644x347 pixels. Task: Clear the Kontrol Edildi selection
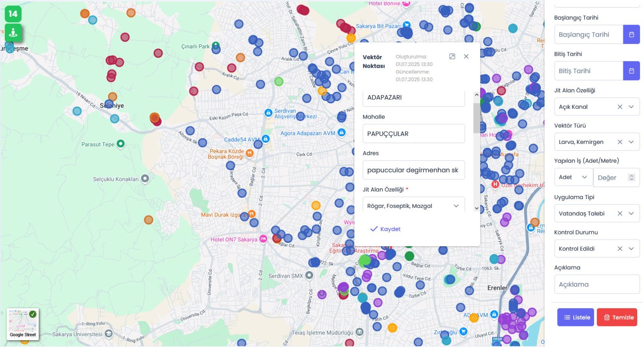pyautogui.click(x=620, y=249)
